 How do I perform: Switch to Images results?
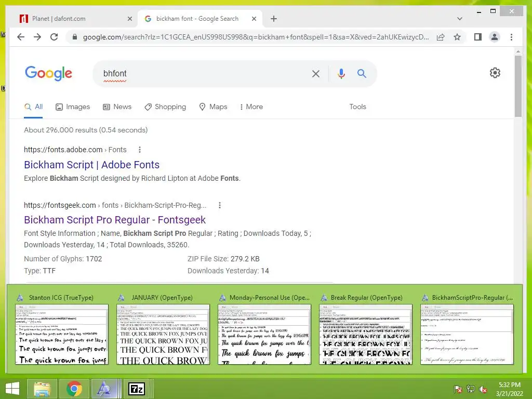[x=73, y=107]
